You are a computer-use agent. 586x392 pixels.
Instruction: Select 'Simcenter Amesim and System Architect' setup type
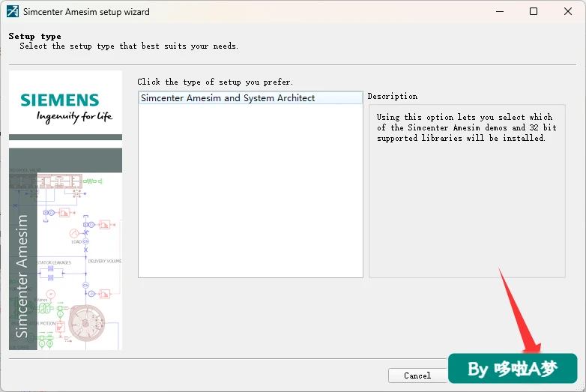[x=250, y=98]
